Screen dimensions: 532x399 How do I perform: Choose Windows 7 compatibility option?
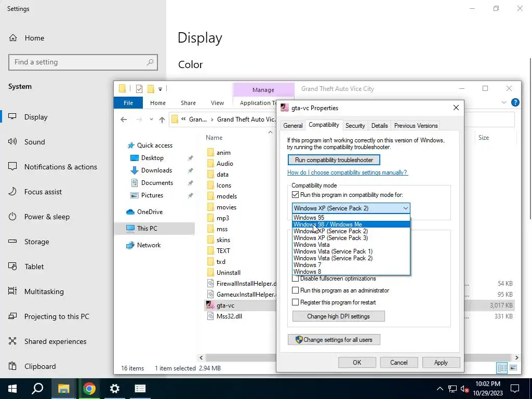pyautogui.click(x=351, y=265)
